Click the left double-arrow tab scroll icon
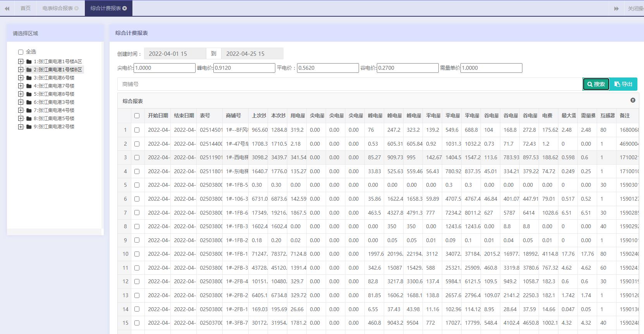The image size is (644, 334). point(7,8)
